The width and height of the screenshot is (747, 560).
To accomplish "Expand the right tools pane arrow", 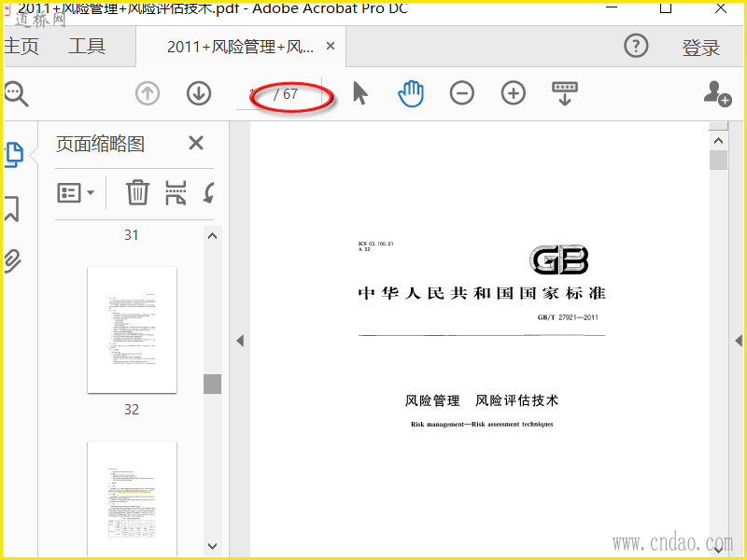I will 739,341.
